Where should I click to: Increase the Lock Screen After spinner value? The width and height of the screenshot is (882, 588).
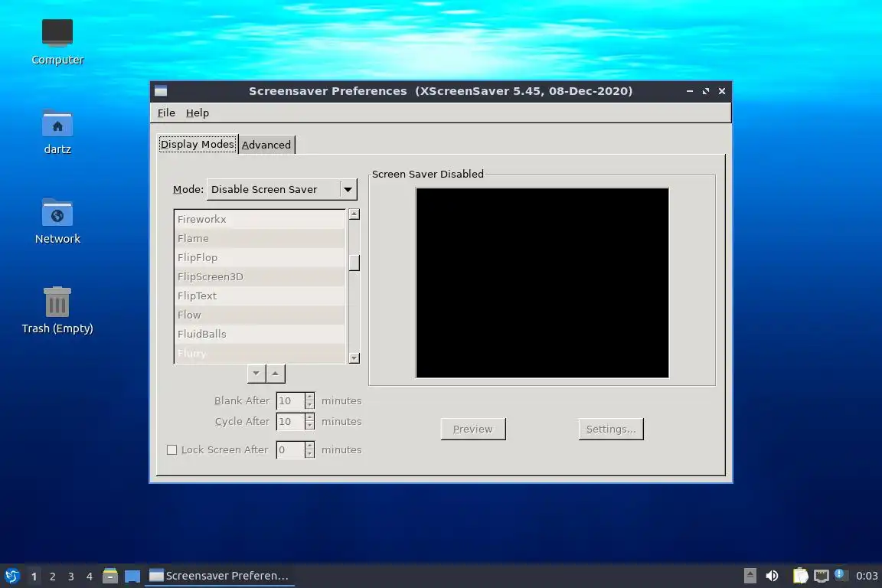(x=309, y=446)
